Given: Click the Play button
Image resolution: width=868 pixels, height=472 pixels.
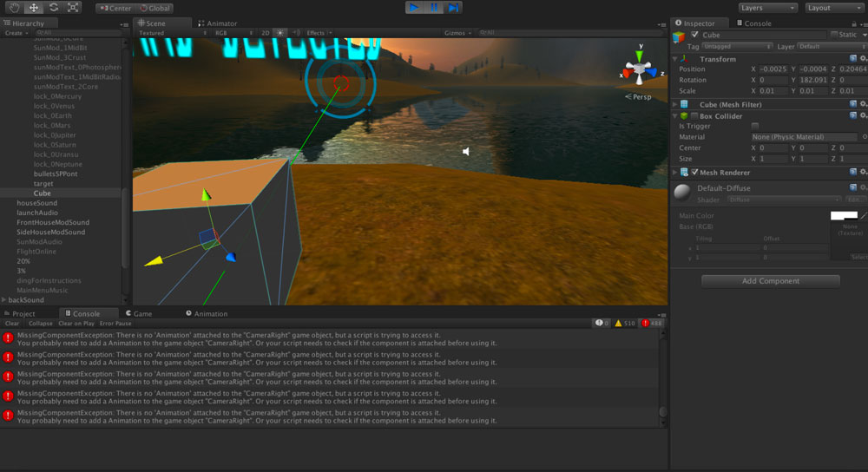Looking at the screenshot, I should [x=414, y=8].
